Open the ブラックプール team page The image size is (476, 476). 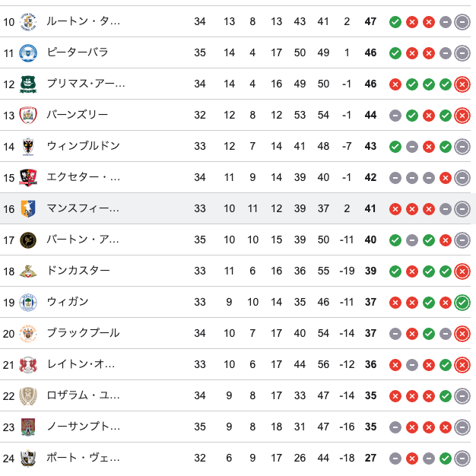click(x=83, y=333)
